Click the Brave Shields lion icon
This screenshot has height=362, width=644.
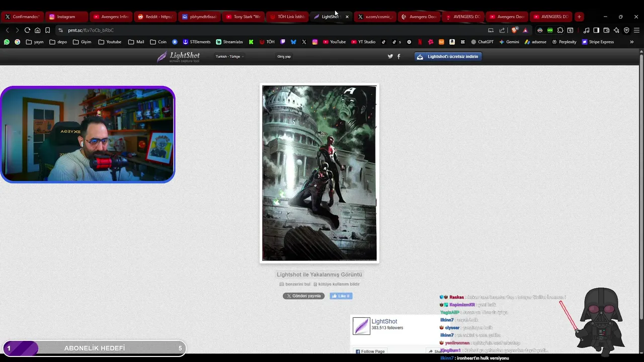click(x=514, y=30)
